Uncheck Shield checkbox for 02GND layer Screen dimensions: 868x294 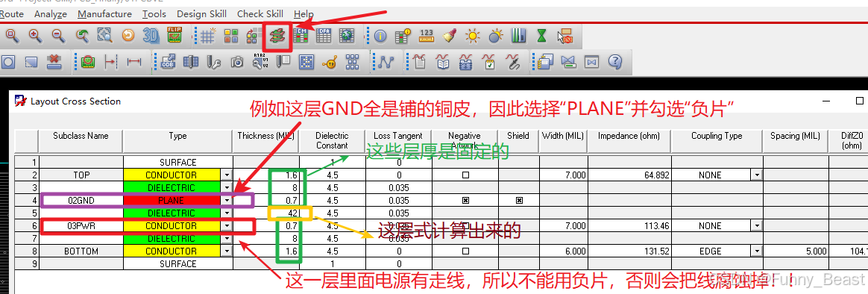pos(519,201)
